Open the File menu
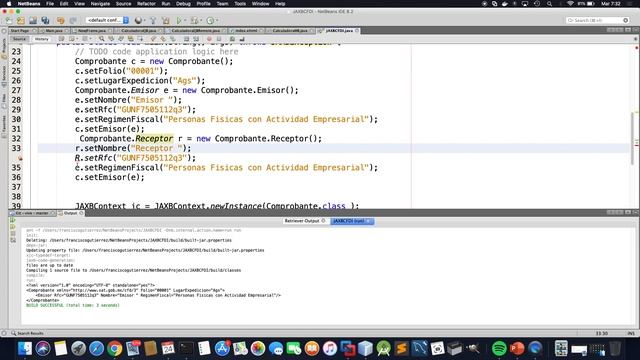Image resolution: width=640 pixels, height=360 pixels. 50,4
